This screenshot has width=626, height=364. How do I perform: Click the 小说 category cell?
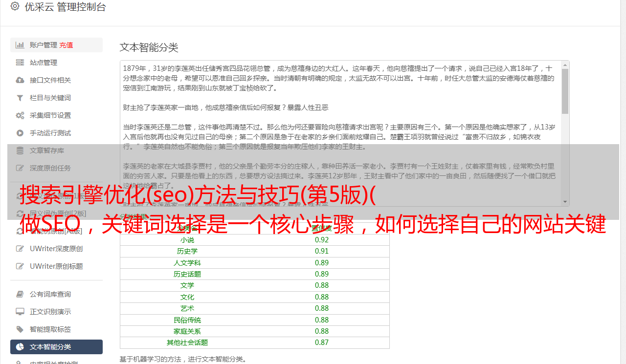point(187,240)
